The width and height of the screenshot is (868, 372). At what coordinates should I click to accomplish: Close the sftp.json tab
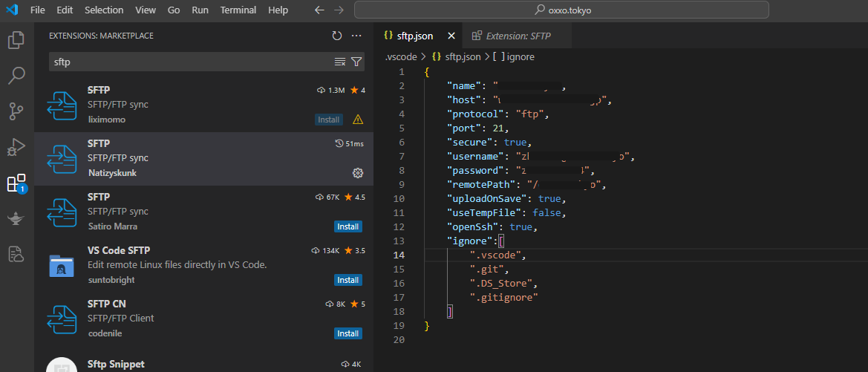pos(451,36)
